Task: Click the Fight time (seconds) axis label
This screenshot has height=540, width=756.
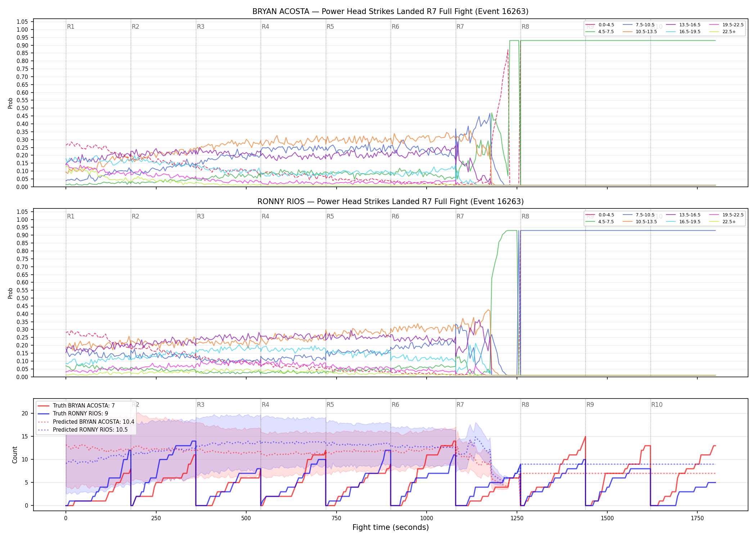Action: pyautogui.click(x=391, y=527)
